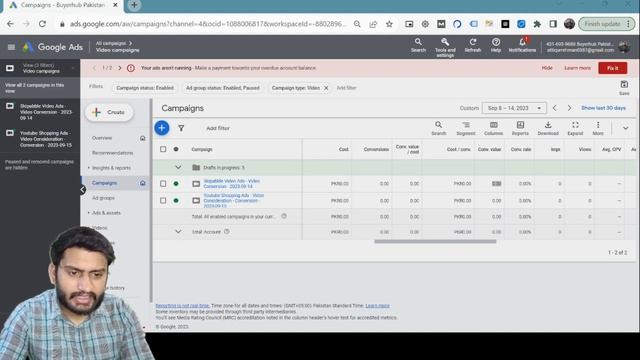The image size is (640, 360).
Task: Go to previous date range
Action: tap(554, 108)
